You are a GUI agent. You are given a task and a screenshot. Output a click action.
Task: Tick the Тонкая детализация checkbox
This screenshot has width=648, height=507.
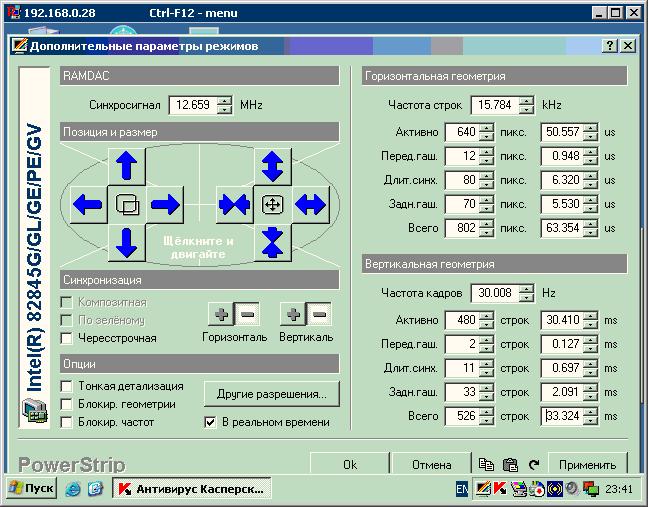click(x=68, y=386)
